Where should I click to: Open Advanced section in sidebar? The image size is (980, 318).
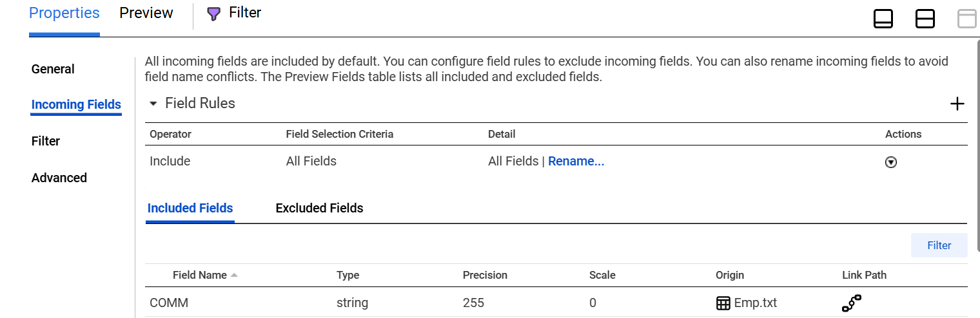[59, 178]
